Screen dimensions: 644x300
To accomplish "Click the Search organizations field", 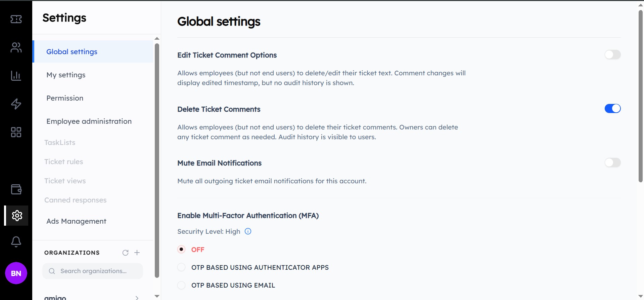I will click(93, 271).
